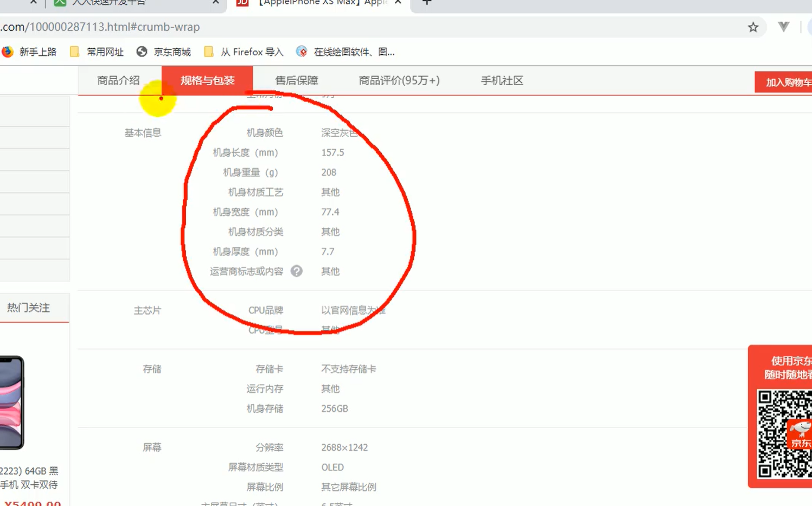Open the 手机社区 tab
The height and width of the screenshot is (506, 812).
pyautogui.click(x=502, y=80)
